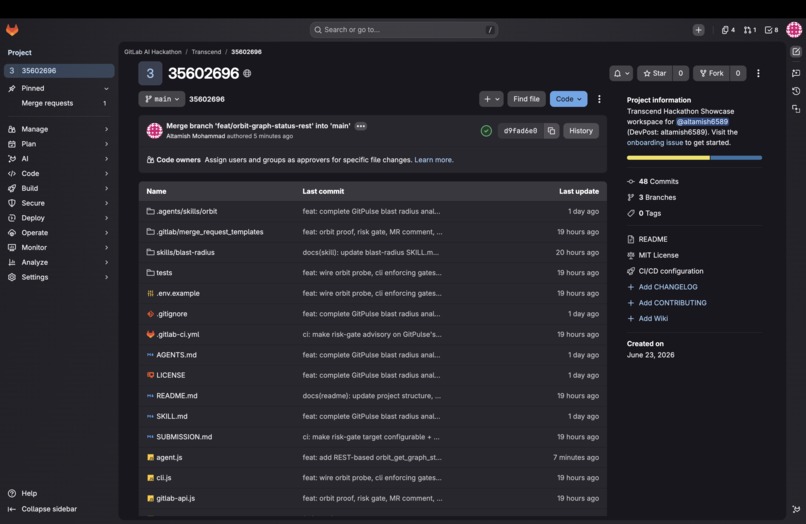Click Add CONTRIBUTING

(x=667, y=303)
